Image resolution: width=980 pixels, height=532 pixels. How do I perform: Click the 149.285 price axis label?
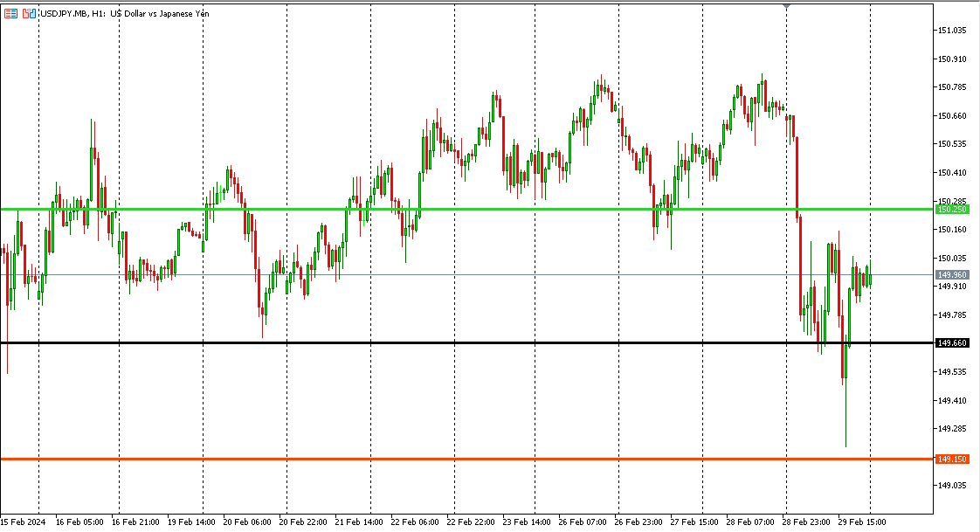tap(953, 429)
